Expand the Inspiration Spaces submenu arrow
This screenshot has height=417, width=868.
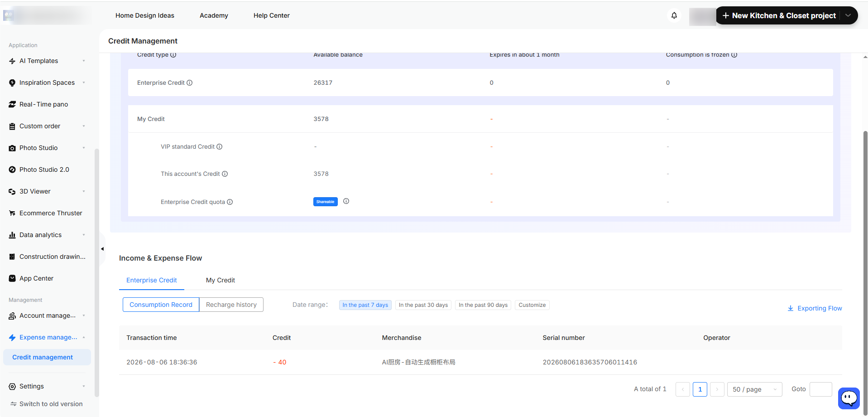(x=84, y=83)
